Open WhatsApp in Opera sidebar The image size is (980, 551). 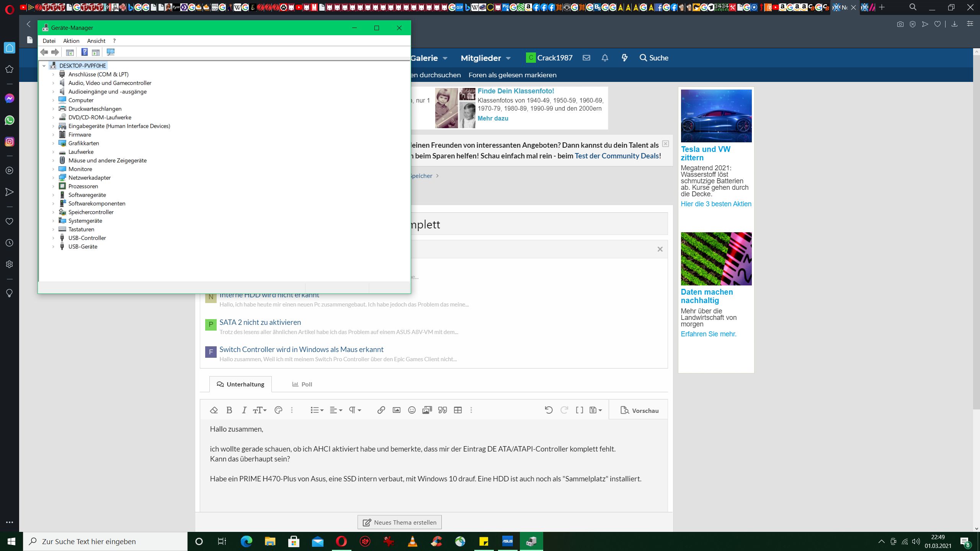pos(10,120)
